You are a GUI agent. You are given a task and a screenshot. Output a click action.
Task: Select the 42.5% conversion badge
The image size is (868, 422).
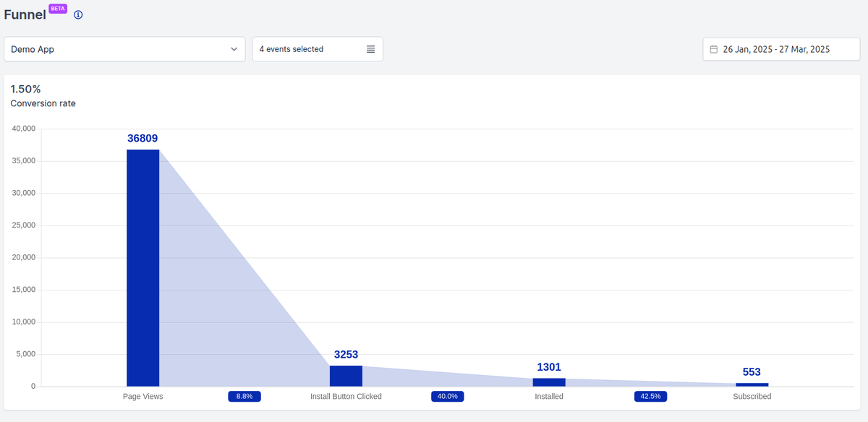click(x=650, y=396)
